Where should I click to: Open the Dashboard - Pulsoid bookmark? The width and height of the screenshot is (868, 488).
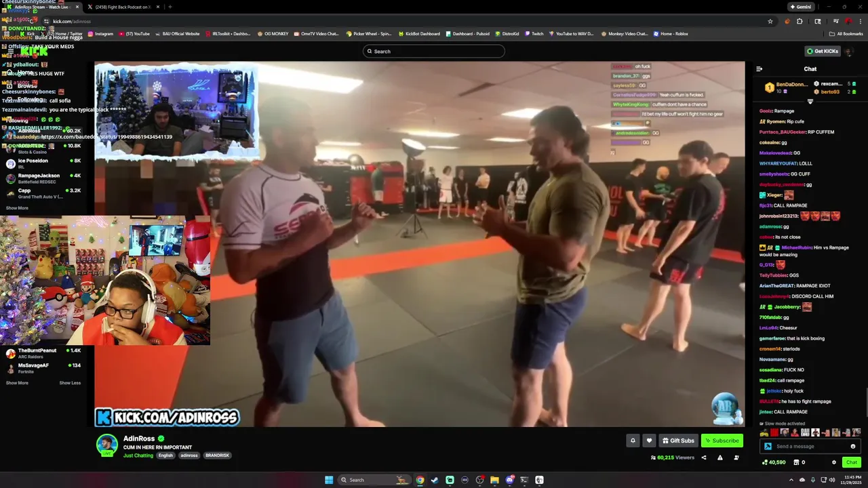[x=468, y=33]
